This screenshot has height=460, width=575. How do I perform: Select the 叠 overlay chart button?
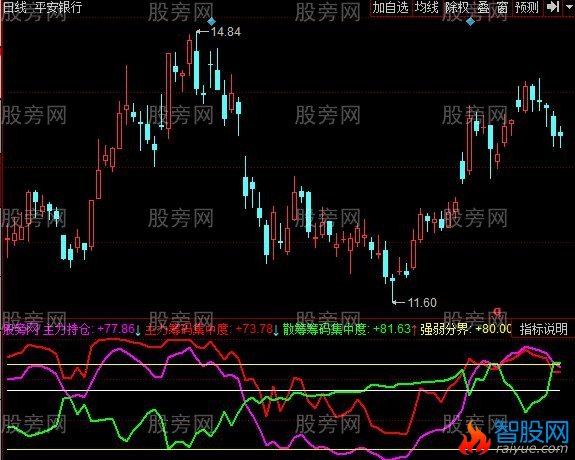tap(483, 7)
